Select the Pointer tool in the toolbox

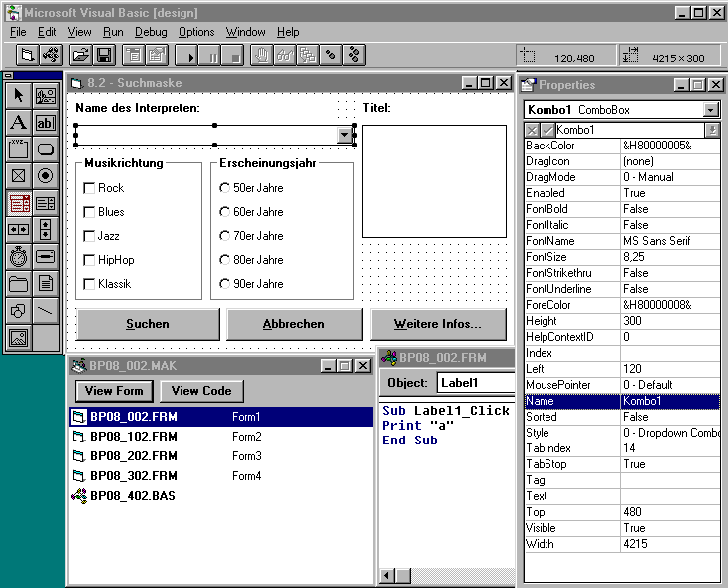click(18, 96)
